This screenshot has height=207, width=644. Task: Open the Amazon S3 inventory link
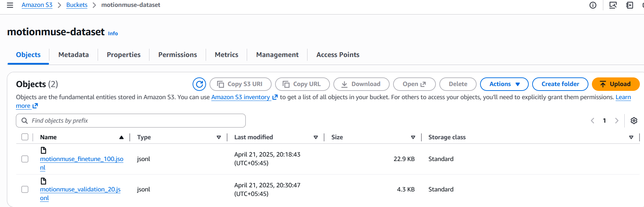[241, 97]
